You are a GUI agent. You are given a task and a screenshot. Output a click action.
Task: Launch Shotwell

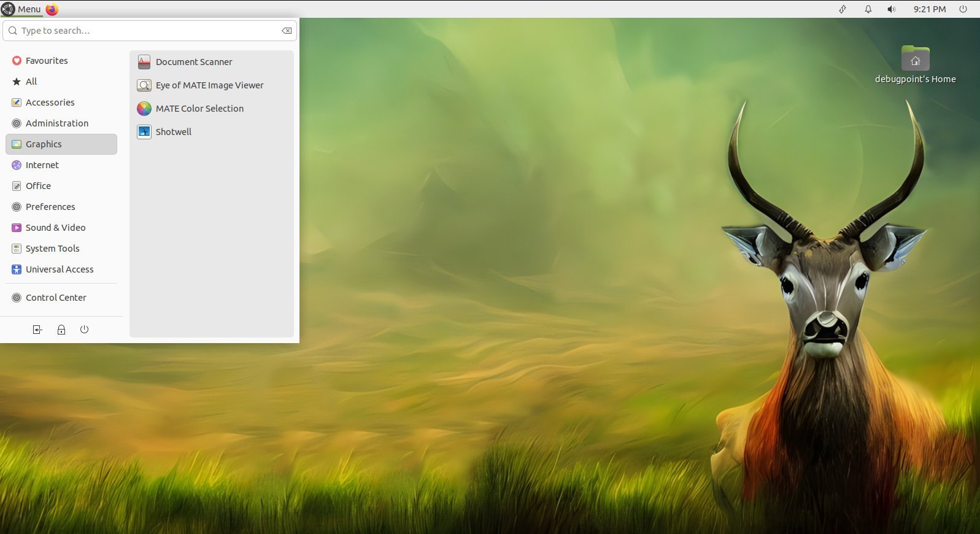point(212,132)
